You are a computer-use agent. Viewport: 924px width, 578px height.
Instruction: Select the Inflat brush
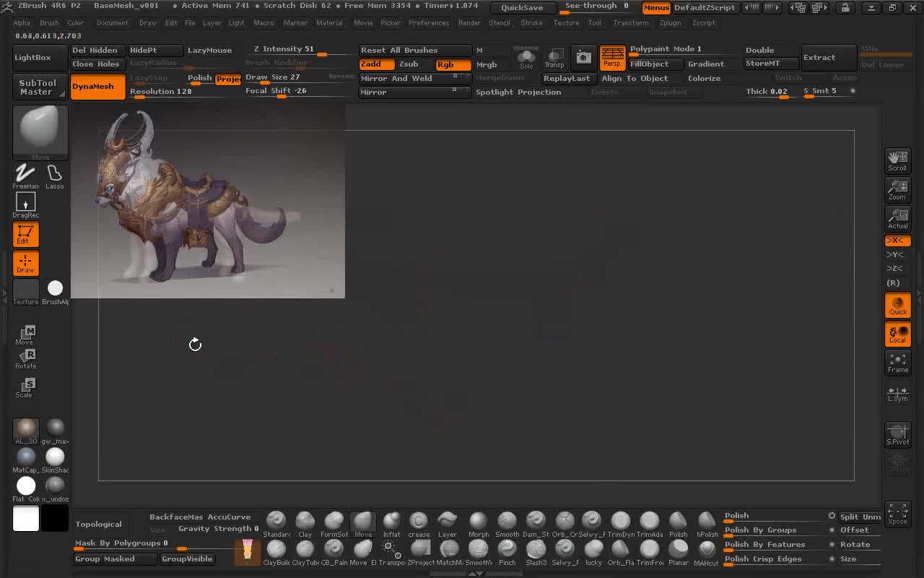[x=391, y=525]
